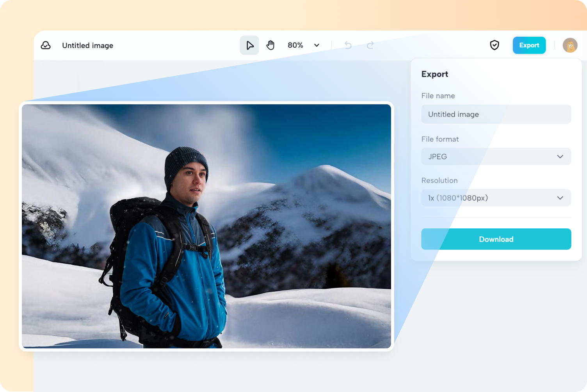This screenshot has height=392, width=587.
Task: Undo the last action
Action: tap(348, 45)
